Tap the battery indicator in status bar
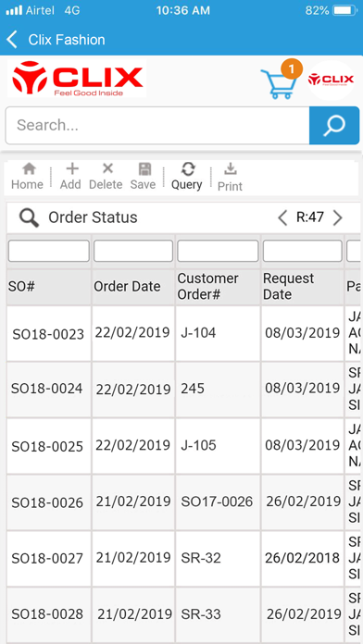The width and height of the screenshot is (363, 644). [344, 11]
